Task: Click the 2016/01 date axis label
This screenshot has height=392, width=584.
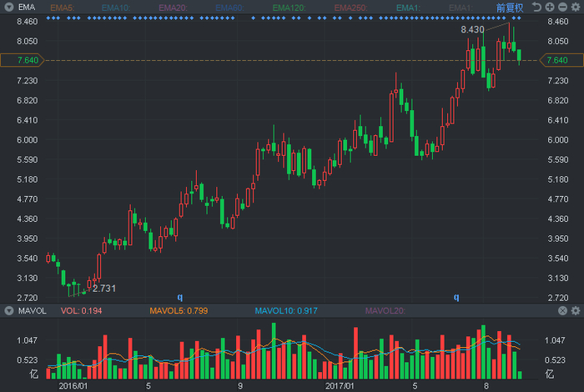Action: coord(73,386)
